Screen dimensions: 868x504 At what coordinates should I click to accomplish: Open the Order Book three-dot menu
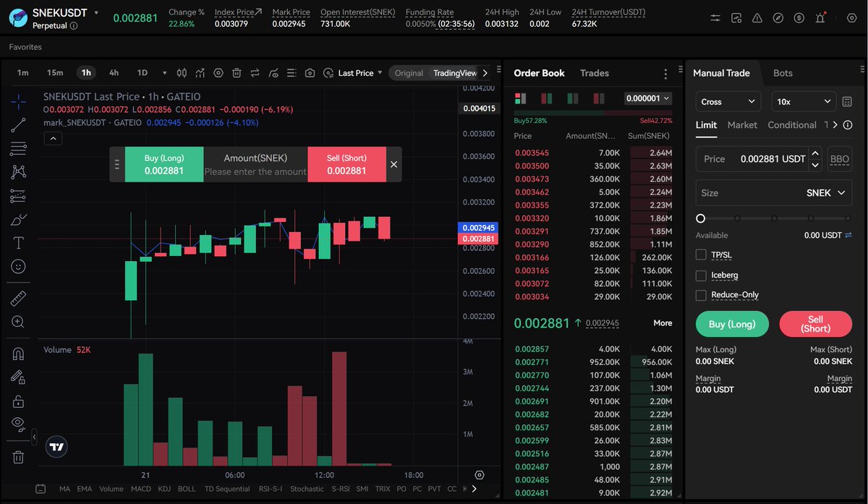(665, 74)
